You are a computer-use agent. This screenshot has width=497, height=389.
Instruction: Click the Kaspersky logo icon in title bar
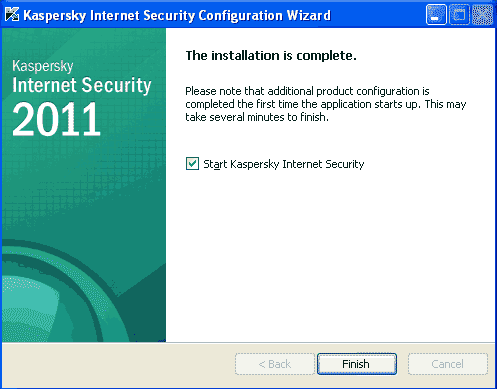click(x=12, y=15)
